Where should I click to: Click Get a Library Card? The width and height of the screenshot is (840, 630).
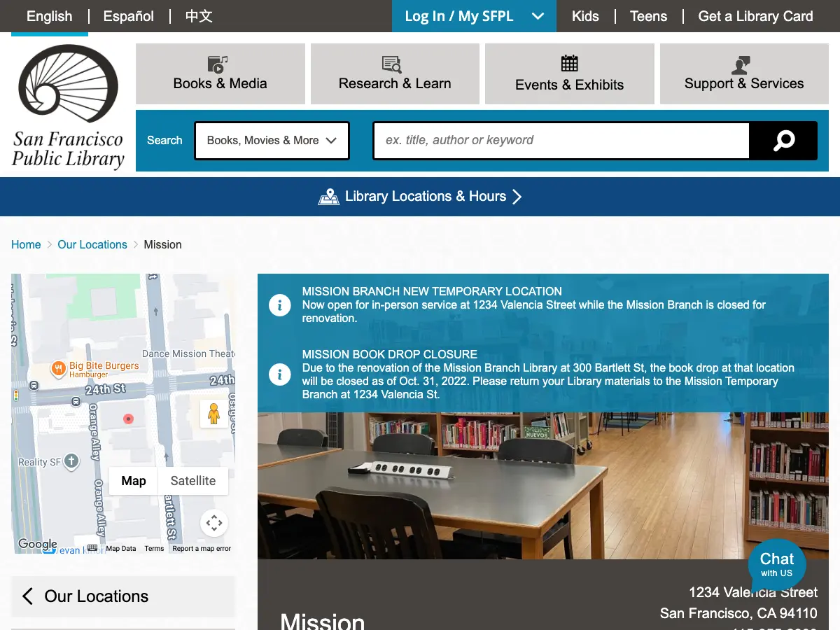tap(755, 16)
